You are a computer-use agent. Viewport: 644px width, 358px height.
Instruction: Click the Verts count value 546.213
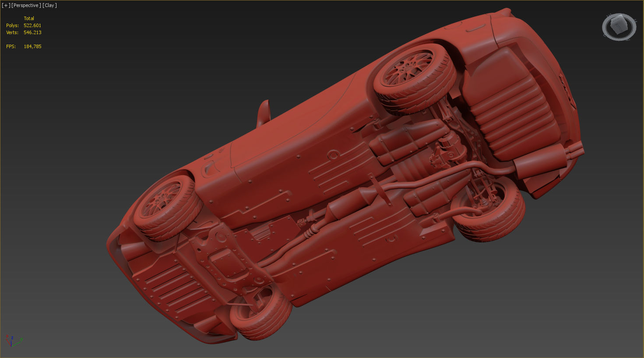(x=32, y=32)
